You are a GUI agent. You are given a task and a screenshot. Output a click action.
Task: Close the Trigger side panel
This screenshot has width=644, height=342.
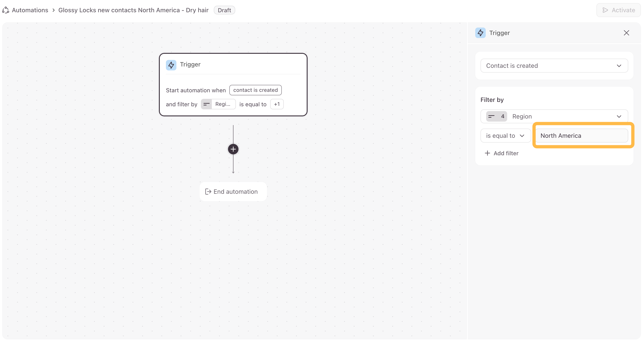(x=626, y=33)
